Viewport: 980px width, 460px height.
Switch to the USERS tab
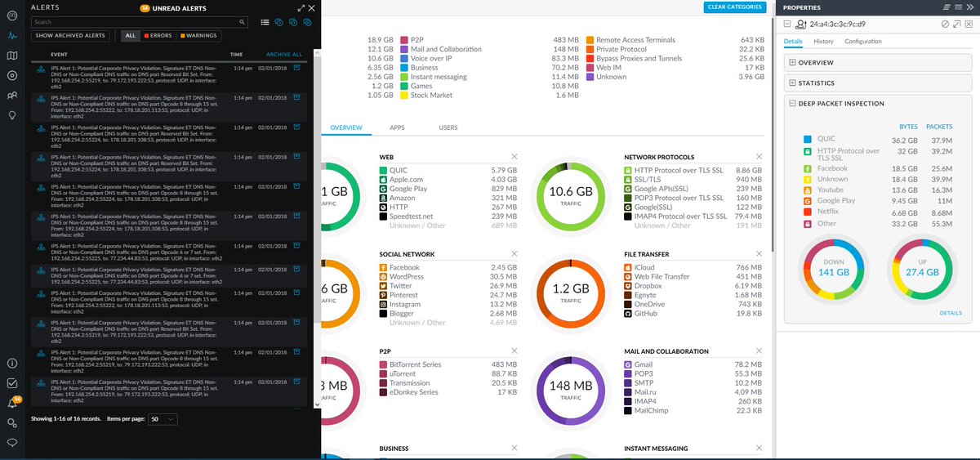click(x=448, y=128)
